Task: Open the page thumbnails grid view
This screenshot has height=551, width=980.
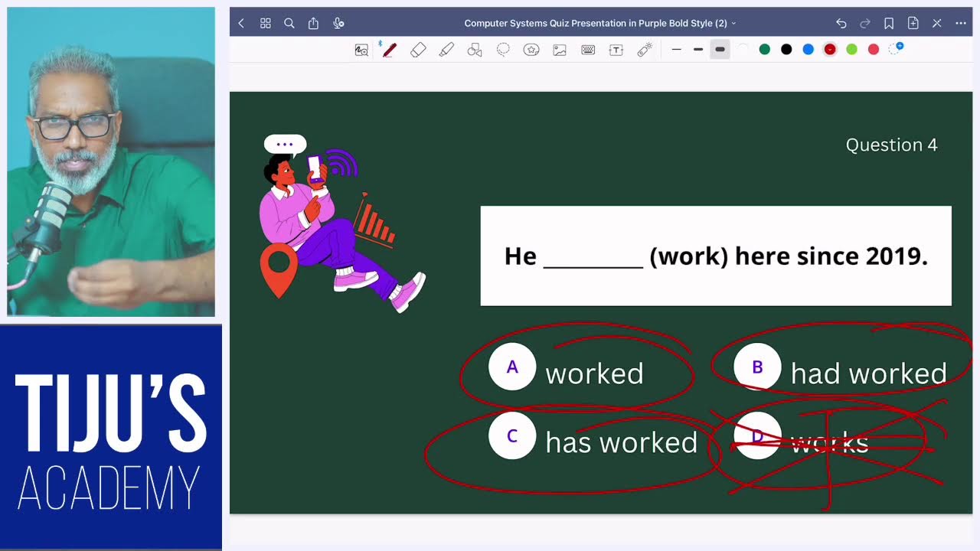Action: (x=266, y=24)
